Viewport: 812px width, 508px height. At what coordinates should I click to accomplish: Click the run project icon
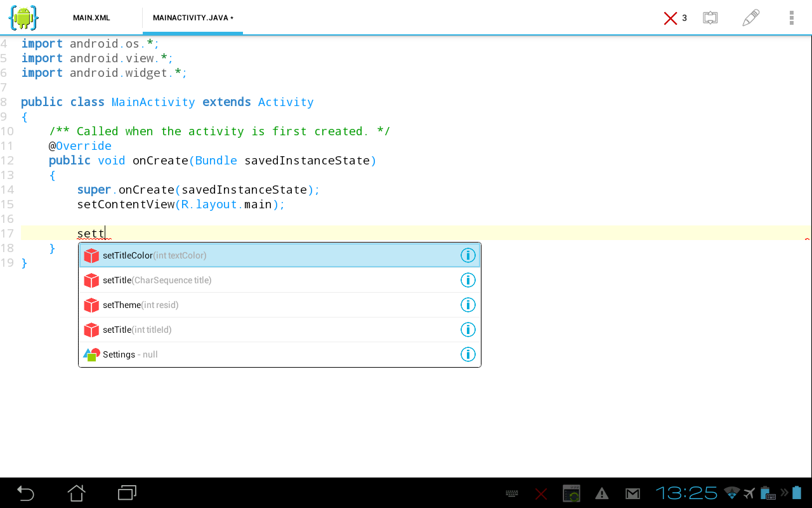point(710,18)
